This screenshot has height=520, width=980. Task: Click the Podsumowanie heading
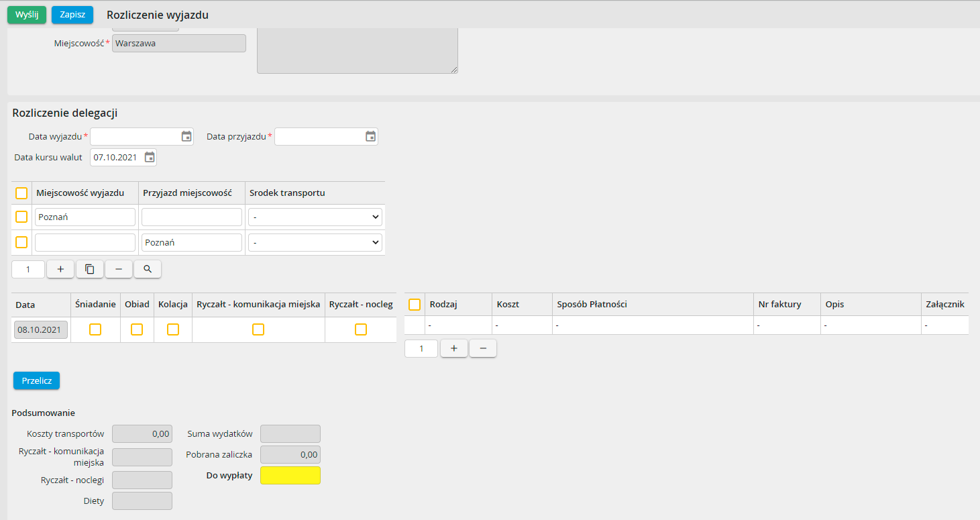pos(44,413)
